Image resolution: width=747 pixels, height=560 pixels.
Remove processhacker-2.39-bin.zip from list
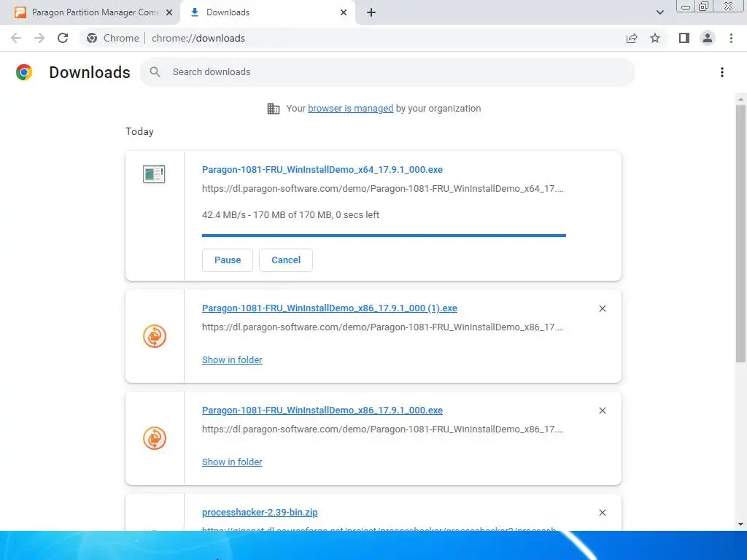point(602,513)
